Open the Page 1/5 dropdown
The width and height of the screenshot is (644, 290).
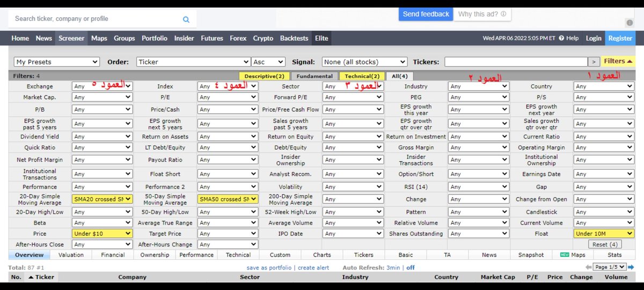coord(610,267)
